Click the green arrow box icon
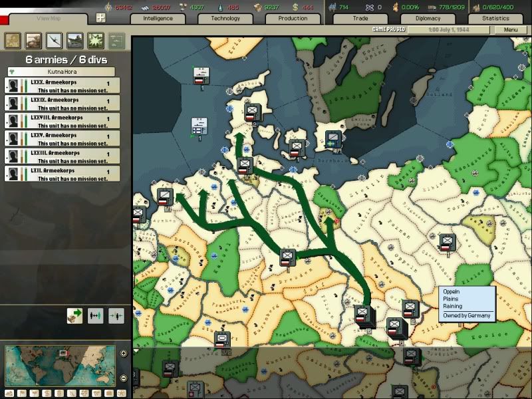 [74, 316]
